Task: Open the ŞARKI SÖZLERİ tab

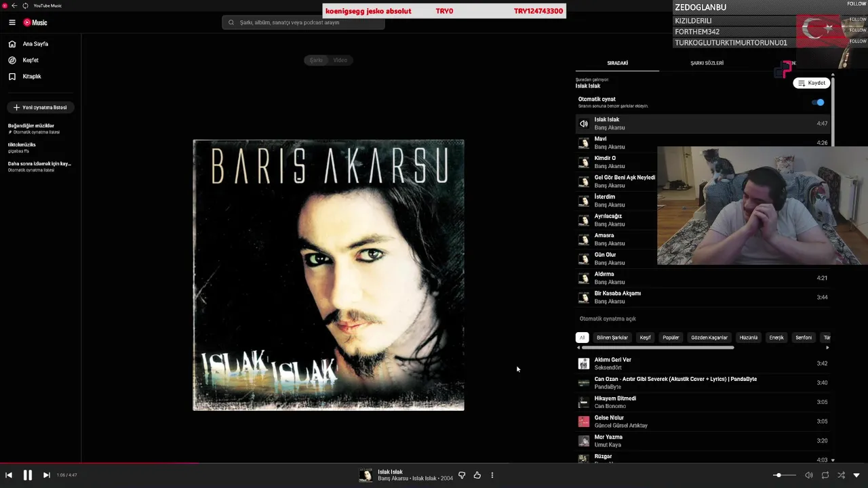Action: click(707, 63)
